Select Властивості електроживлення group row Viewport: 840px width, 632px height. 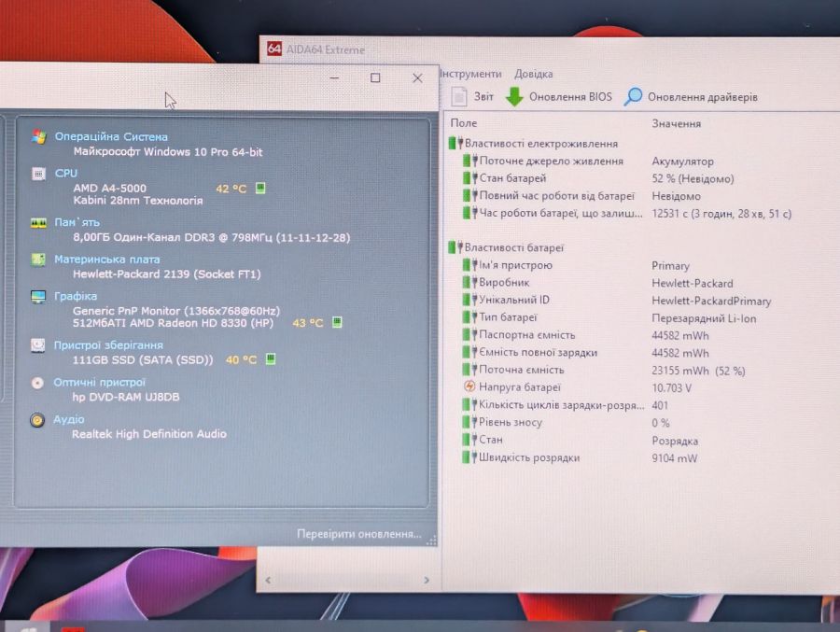[x=533, y=143]
